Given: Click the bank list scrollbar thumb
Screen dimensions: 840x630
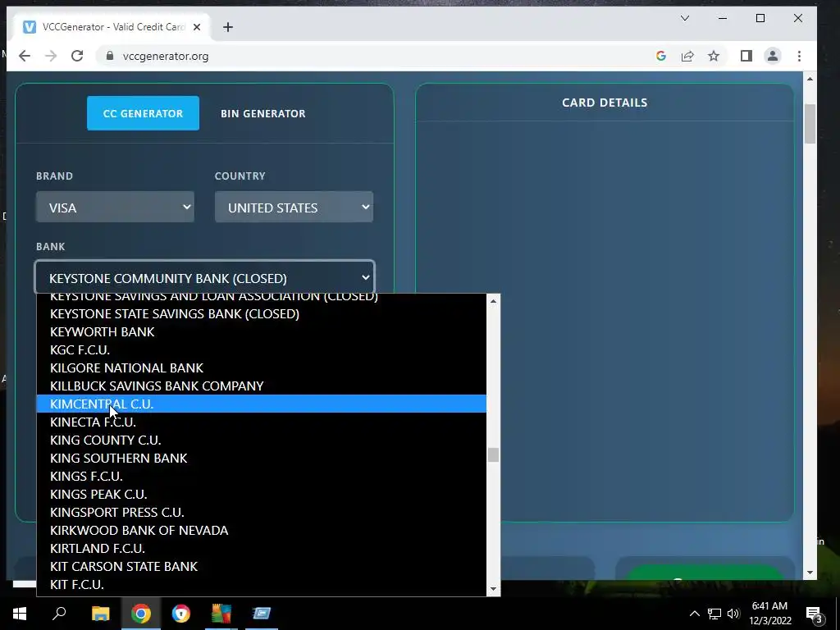Looking at the screenshot, I should coord(493,454).
